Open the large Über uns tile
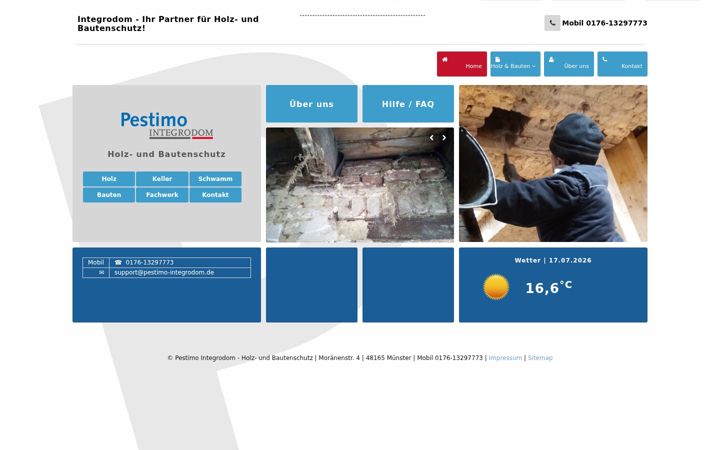Screen dimensions: 720x450 pos(311,104)
